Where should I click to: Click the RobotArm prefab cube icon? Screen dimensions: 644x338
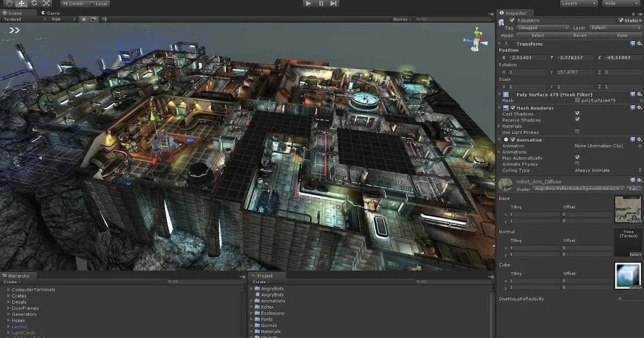(x=501, y=22)
